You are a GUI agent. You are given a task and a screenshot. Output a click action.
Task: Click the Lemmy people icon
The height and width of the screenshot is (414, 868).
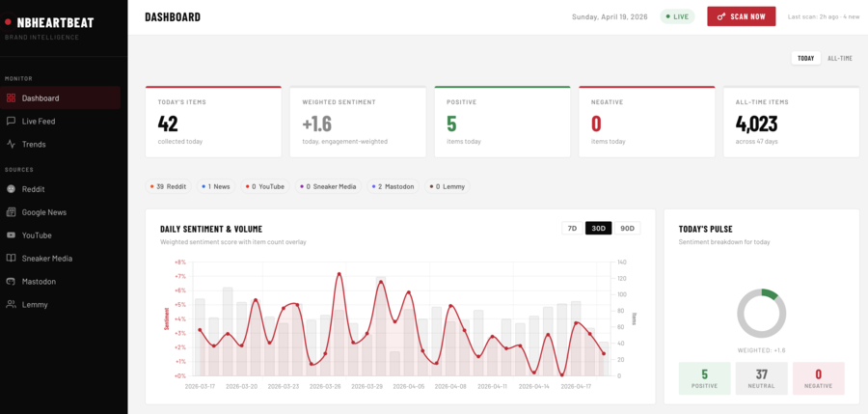[11, 304]
